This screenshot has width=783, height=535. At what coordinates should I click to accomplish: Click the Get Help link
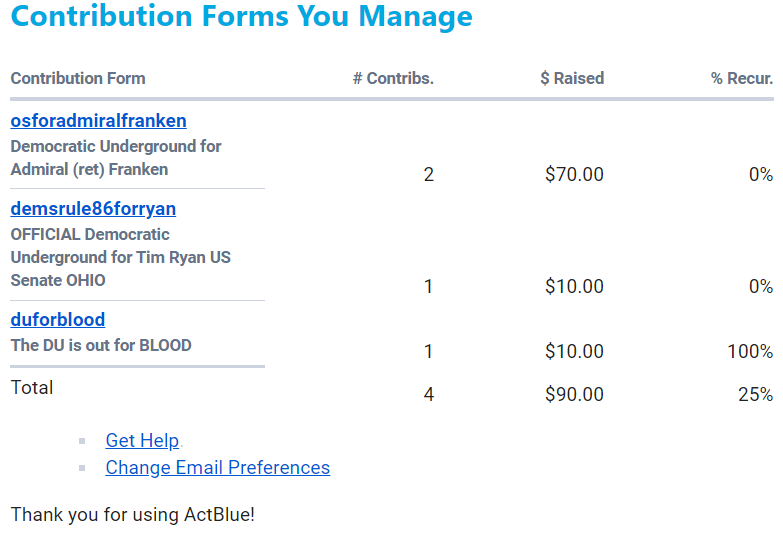click(142, 441)
